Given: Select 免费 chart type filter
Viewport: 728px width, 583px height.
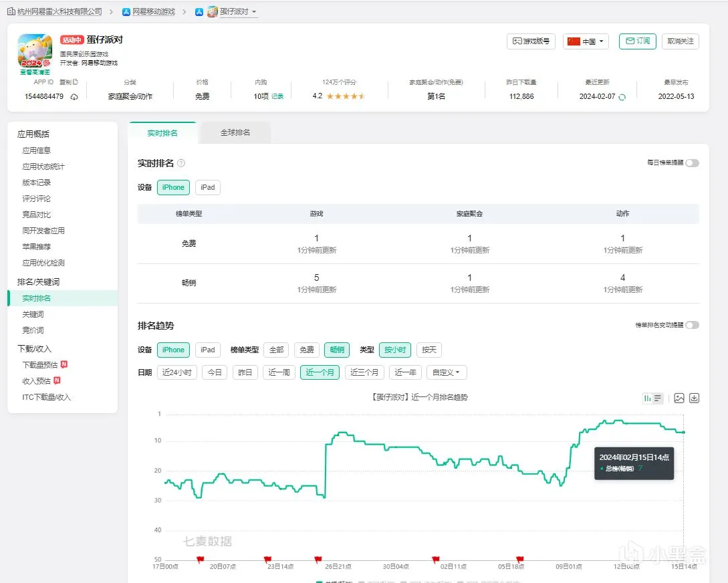Looking at the screenshot, I should 306,350.
